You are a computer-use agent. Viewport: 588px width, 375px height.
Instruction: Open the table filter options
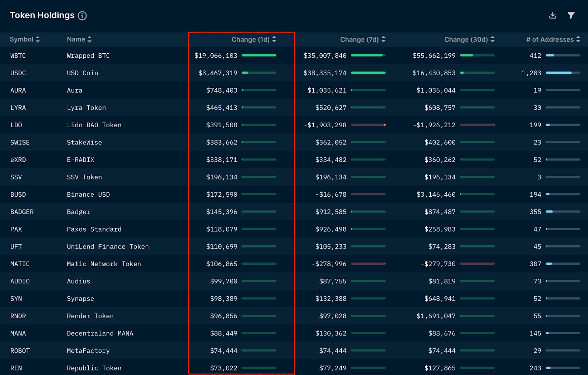[x=571, y=15]
